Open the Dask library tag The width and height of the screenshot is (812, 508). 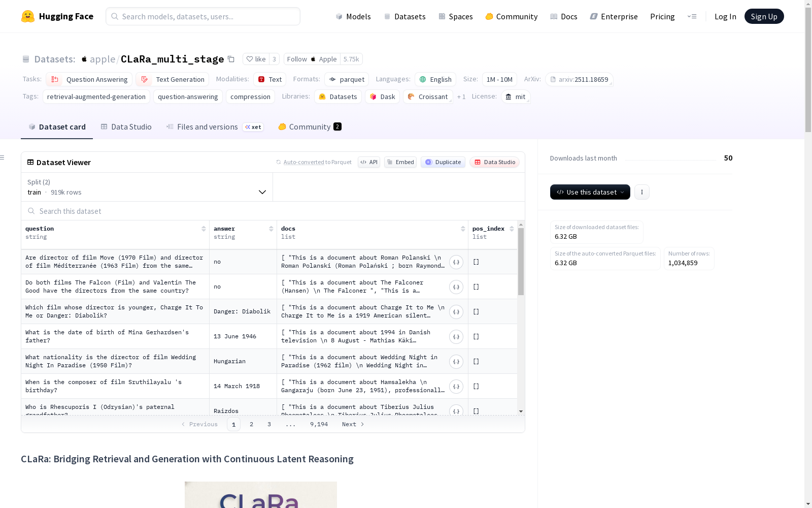pos(383,97)
